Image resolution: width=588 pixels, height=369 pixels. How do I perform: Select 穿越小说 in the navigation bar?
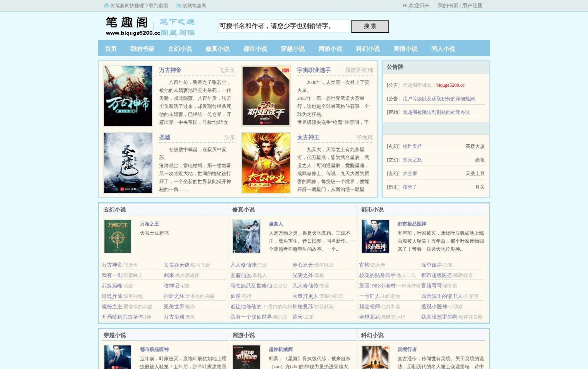coord(293,49)
